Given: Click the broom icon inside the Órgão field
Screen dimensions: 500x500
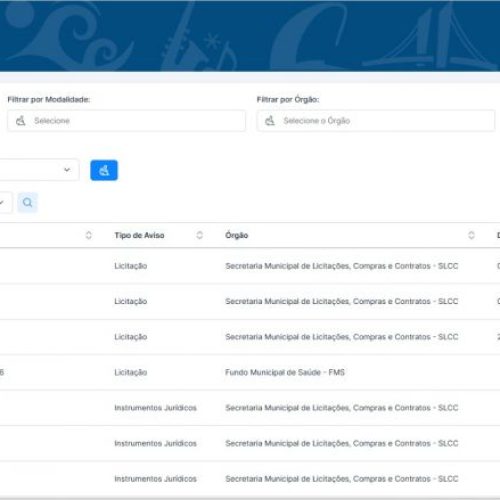Looking at the screenshot, I should (270, 121).
